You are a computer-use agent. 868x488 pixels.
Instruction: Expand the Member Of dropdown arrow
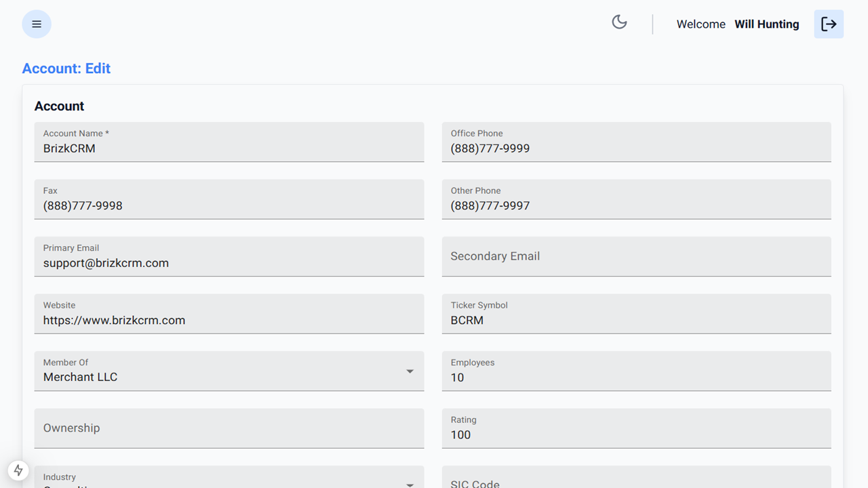(x=410, y=371)
